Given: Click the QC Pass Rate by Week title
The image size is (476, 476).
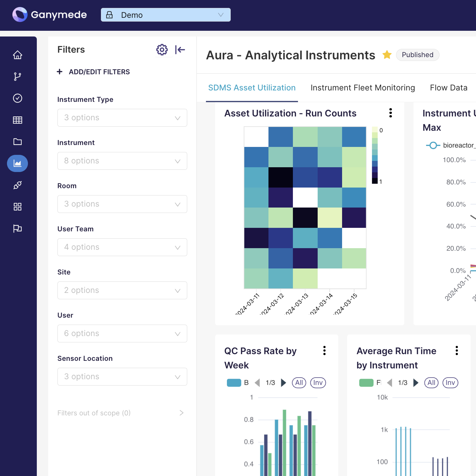Looking at the screenshot, I should pos(261,358).
